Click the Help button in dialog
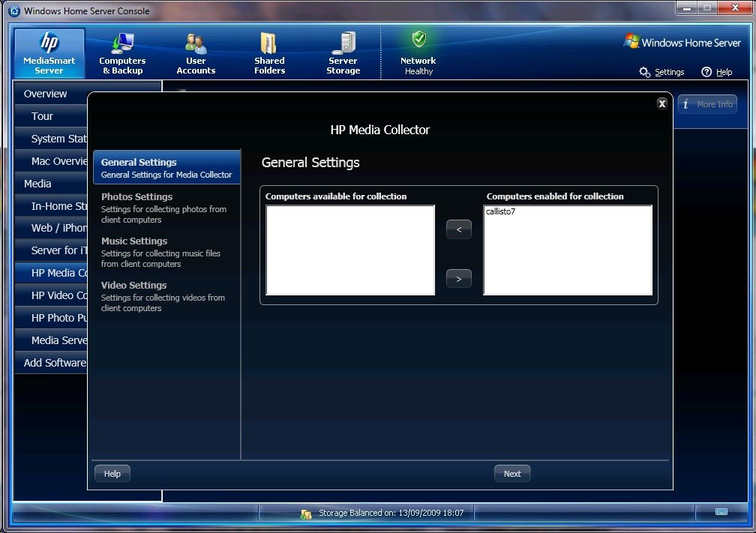 tap(112, 474)
